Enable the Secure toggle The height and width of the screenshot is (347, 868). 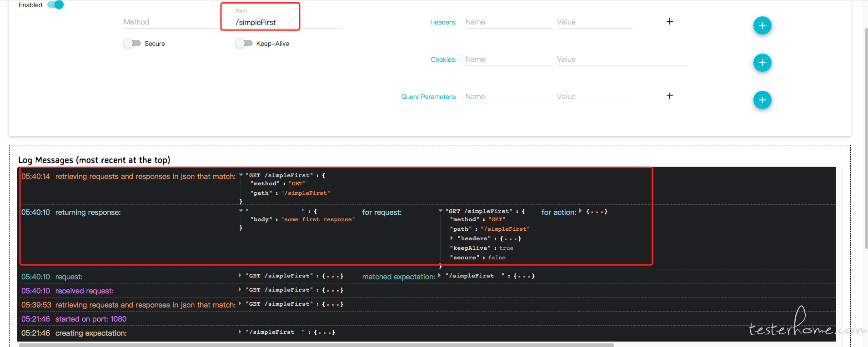point(132,43)
